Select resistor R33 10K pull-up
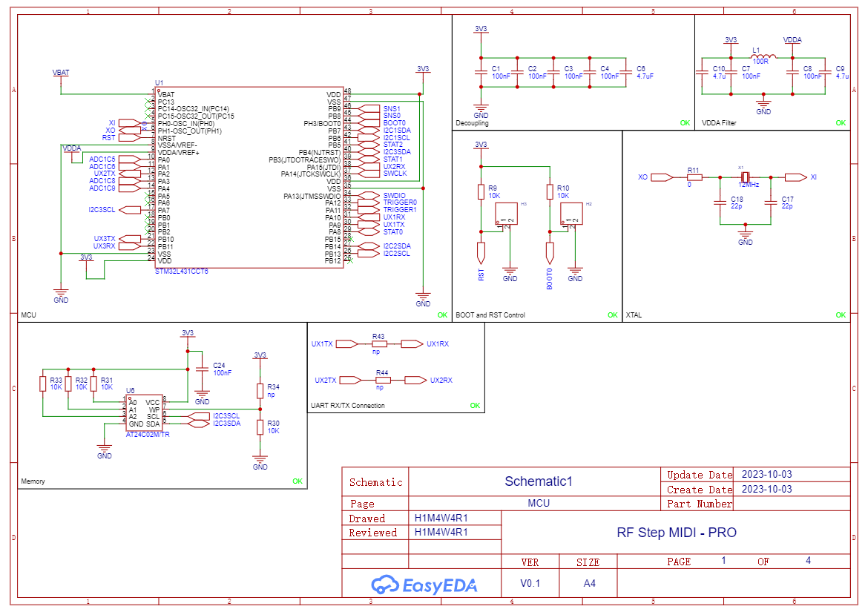Image resolution: width=868 pixels, height=612 pixels. click(x=42, y=384)
